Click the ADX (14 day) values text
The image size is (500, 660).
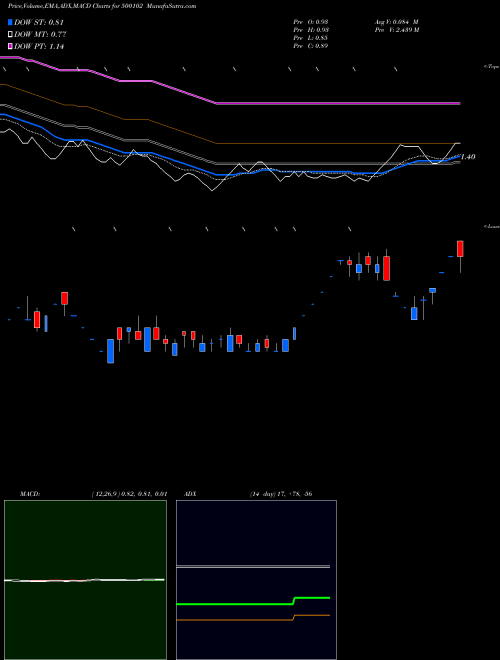281,493
